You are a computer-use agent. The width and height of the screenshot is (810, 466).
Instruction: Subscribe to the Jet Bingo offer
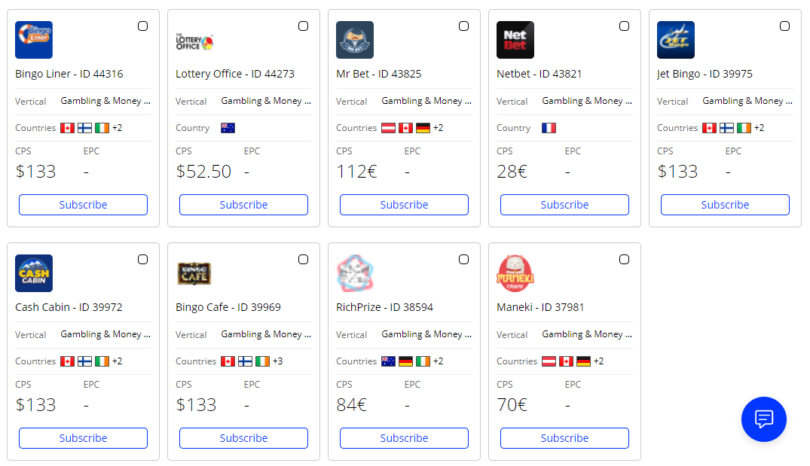(725, 205)
